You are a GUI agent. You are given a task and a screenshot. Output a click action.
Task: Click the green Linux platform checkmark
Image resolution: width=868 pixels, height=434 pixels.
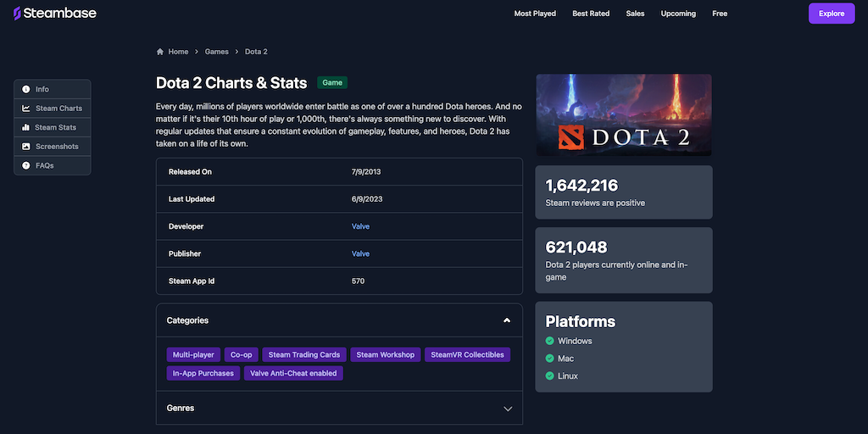coord(549,376)
